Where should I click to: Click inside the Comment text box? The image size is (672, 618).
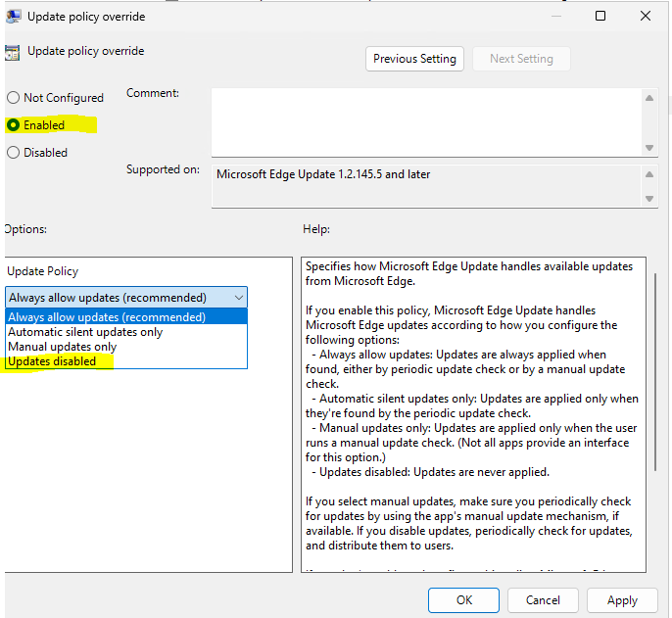(427, 122)
